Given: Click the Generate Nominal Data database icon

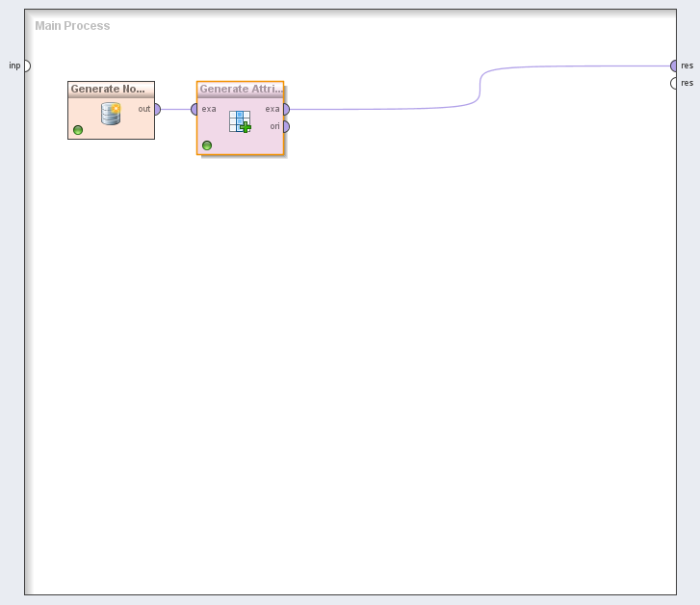Looking at the screenshot, I should coord(111,115).
